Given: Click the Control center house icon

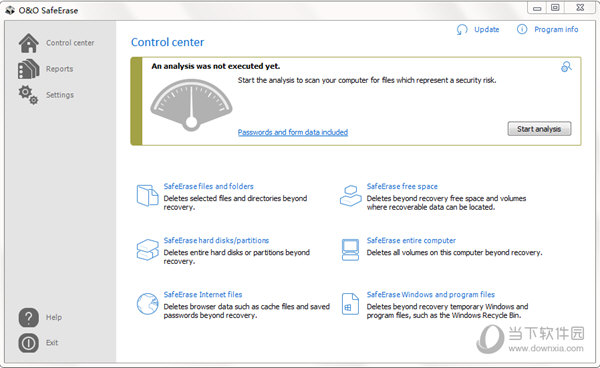Looking at the screenshot, I should pyautogui.click(x=29, y=43).
